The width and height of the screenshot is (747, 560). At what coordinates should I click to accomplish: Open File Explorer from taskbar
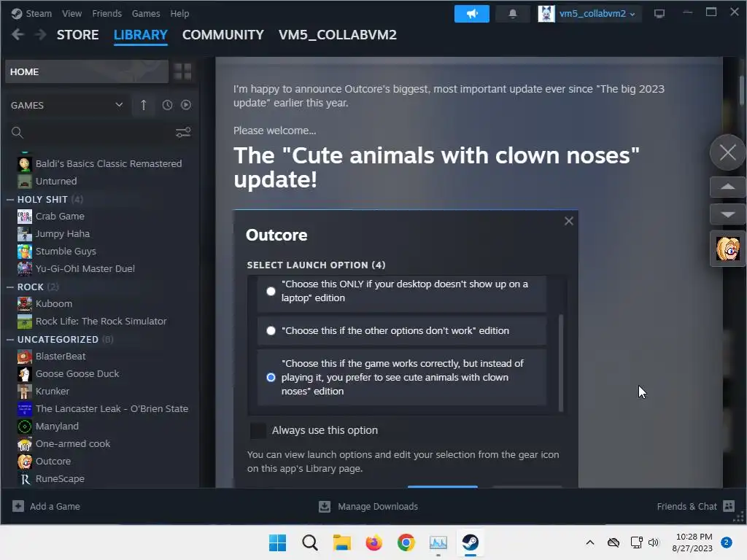point(341,542)
